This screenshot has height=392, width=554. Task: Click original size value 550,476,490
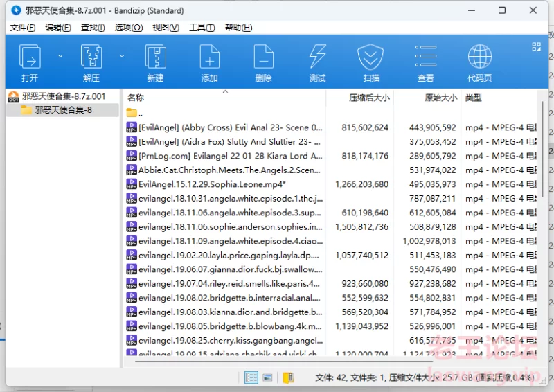pos(432,269)
